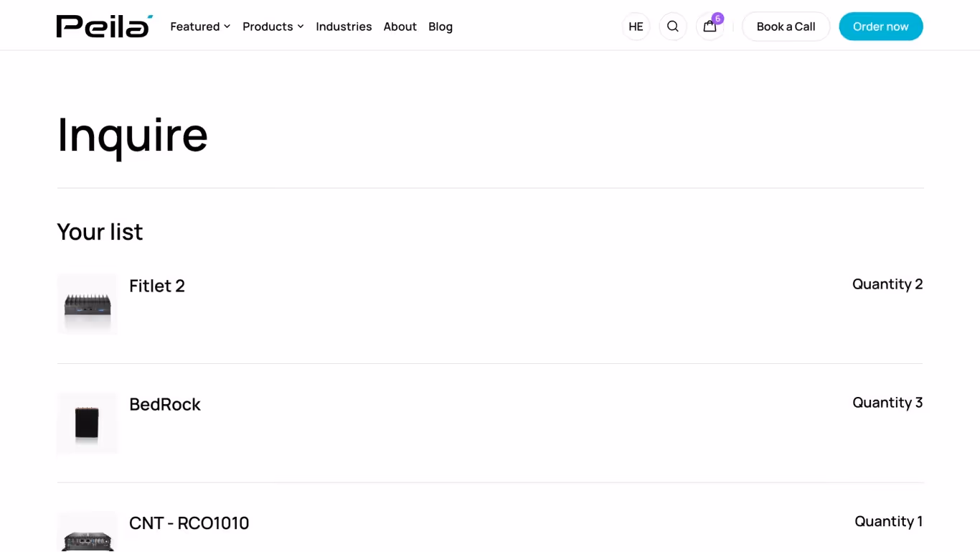
Task: Click the Order now button
Action: click(881, 27)
